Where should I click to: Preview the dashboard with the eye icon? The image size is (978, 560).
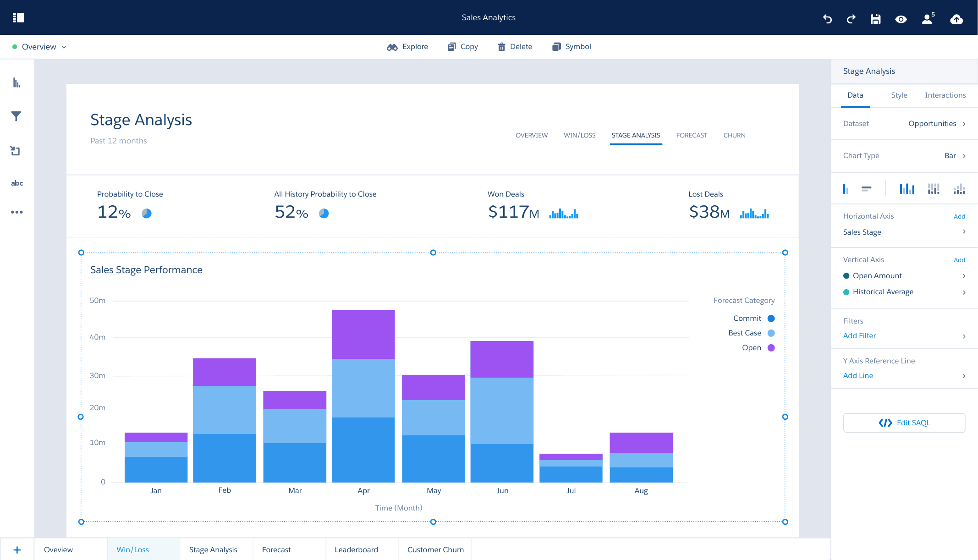point(901,19)
